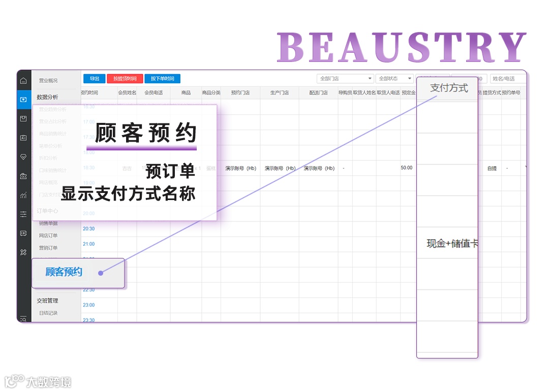The image size is (549, 392).
Task: Select the 21:00 time slot
Action: point(88,244)
